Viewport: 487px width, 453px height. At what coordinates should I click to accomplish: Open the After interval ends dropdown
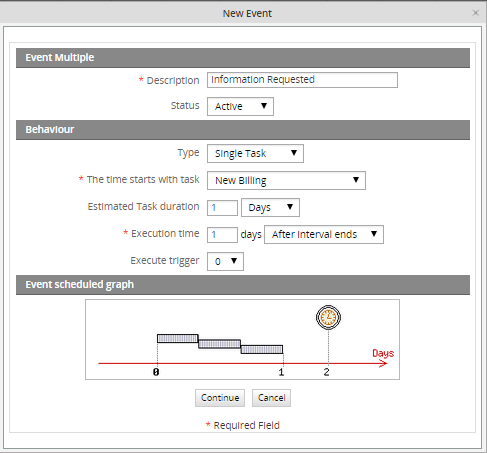tap(324, 234)
